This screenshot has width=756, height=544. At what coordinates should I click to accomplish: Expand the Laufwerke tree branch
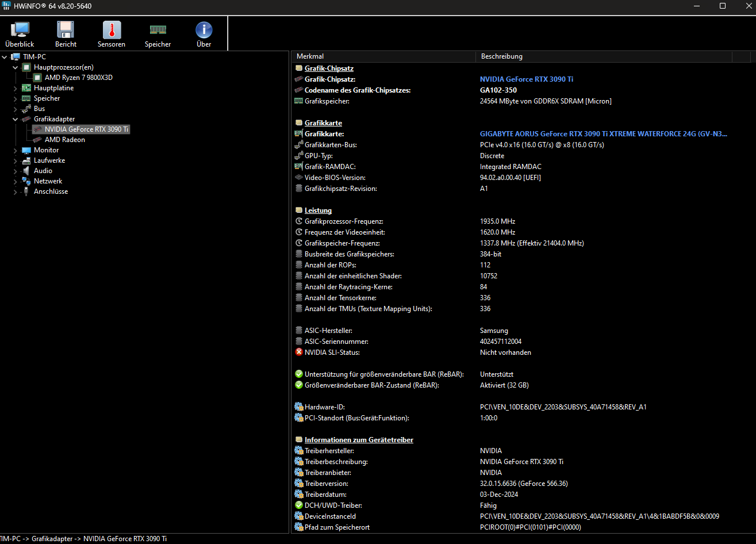coord(16,160)
